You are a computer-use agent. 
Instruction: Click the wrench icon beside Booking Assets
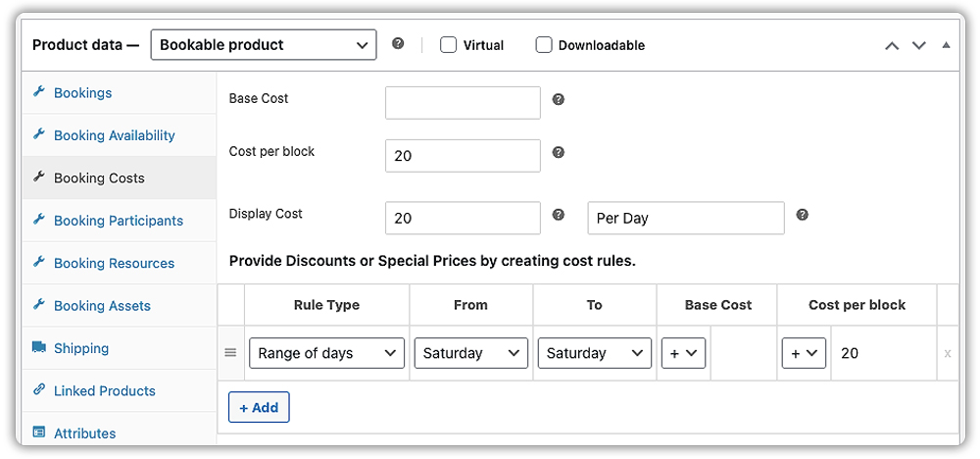(x=39, y=305)
